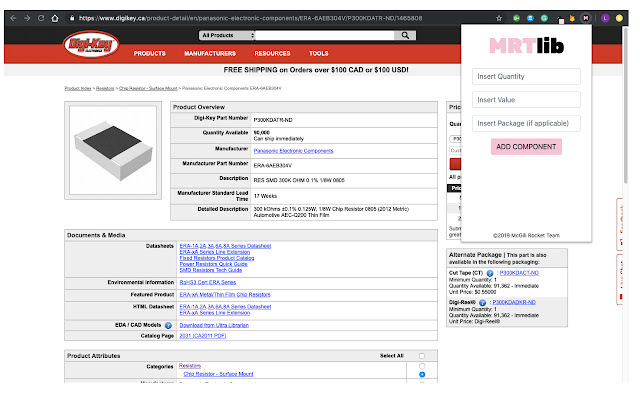
Task: Open the Fixed Resistors Product Catalog link
Action: [x=217, y=258]
